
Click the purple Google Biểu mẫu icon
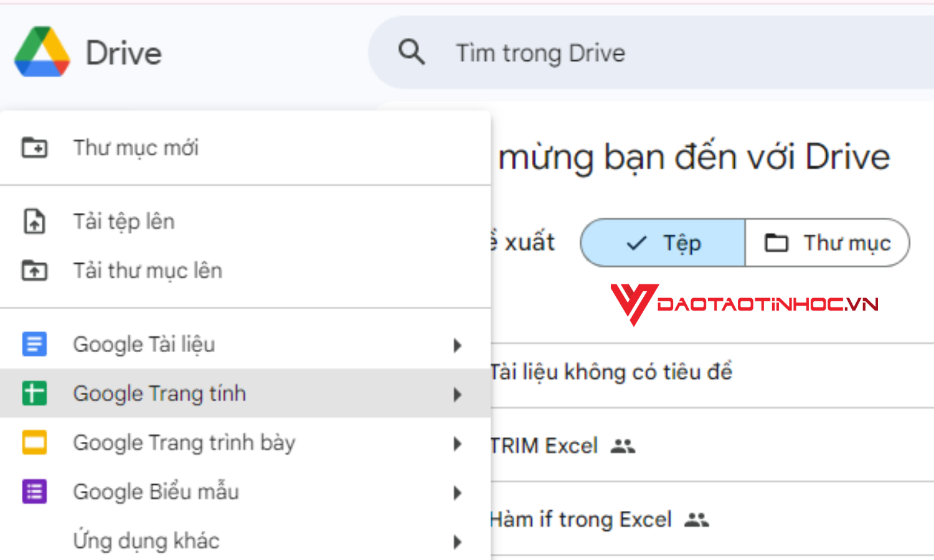pyautogui.click(x=34, y=492)
